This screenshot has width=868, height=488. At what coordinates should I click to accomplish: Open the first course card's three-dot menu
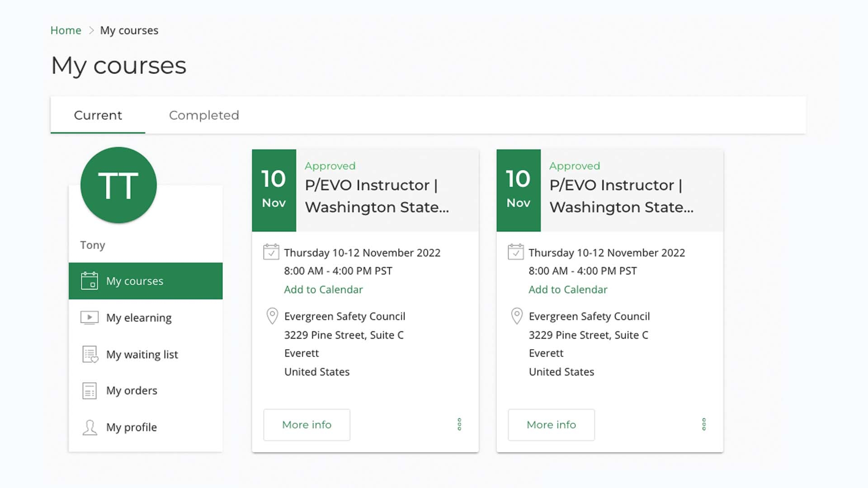click(x=459, y=424)
